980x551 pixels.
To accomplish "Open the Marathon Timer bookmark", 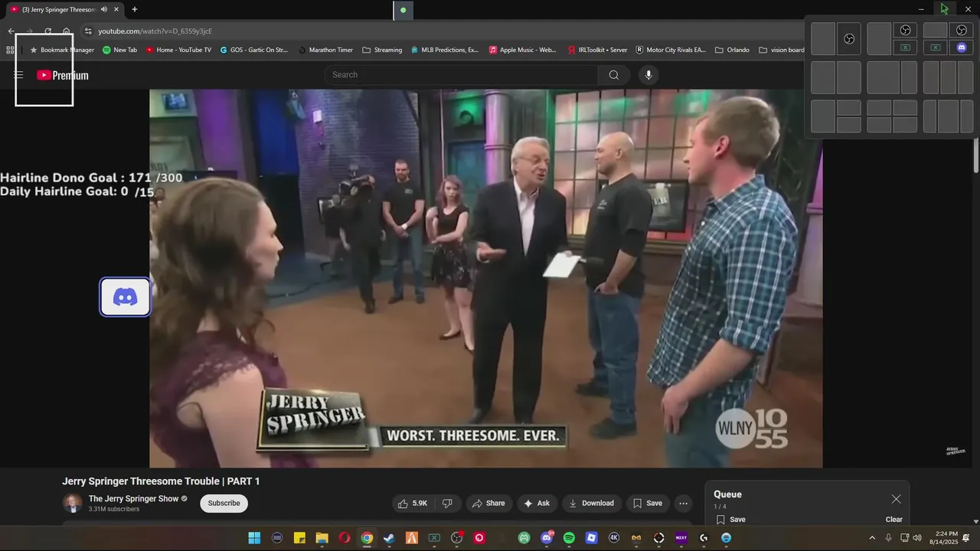I will [x=325, y=50].
